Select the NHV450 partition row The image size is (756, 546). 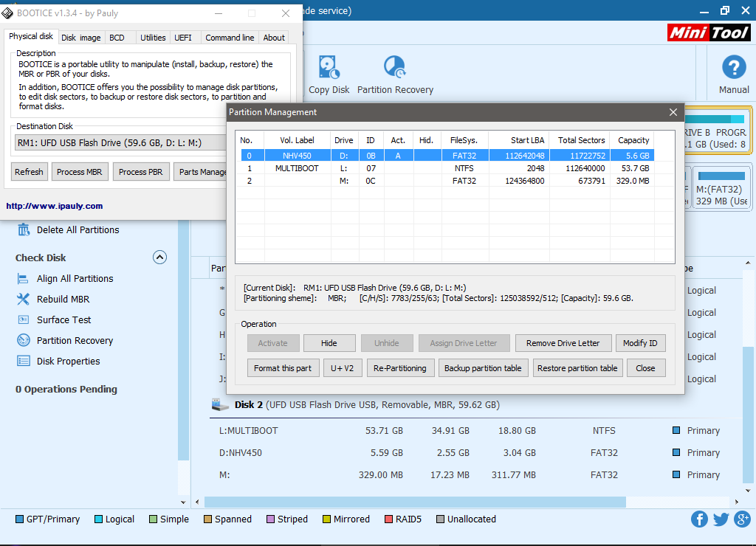point(447,156)
